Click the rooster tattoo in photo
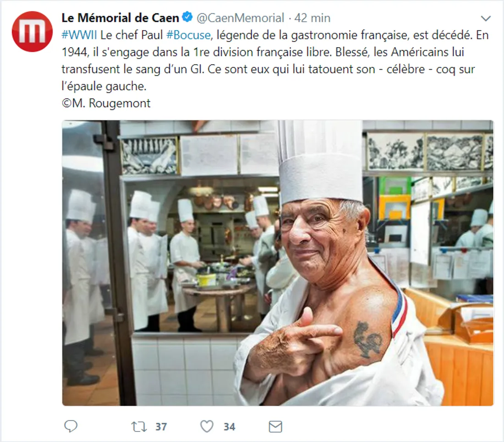 [x=367, y=340]
